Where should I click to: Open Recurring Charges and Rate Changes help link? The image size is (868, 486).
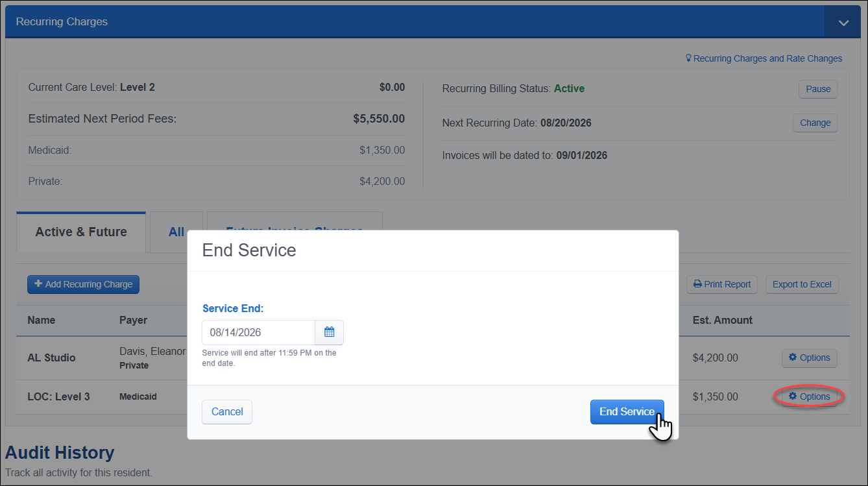(x=767, y=58)
